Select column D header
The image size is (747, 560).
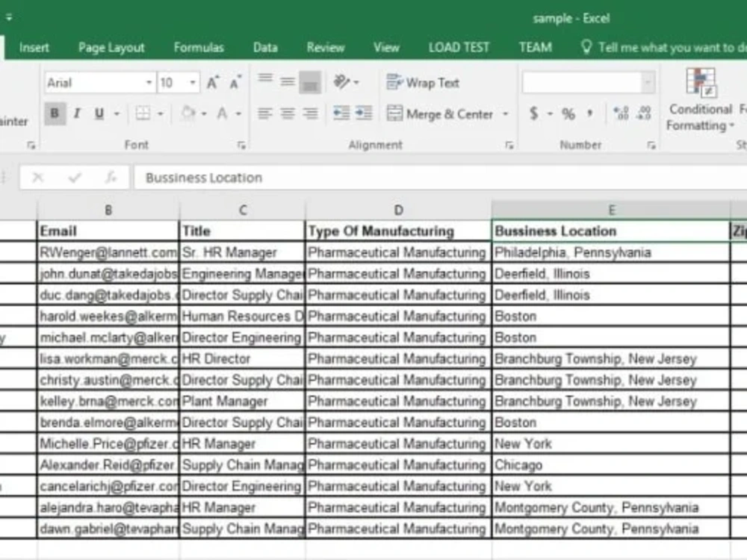tap(398, 210)
